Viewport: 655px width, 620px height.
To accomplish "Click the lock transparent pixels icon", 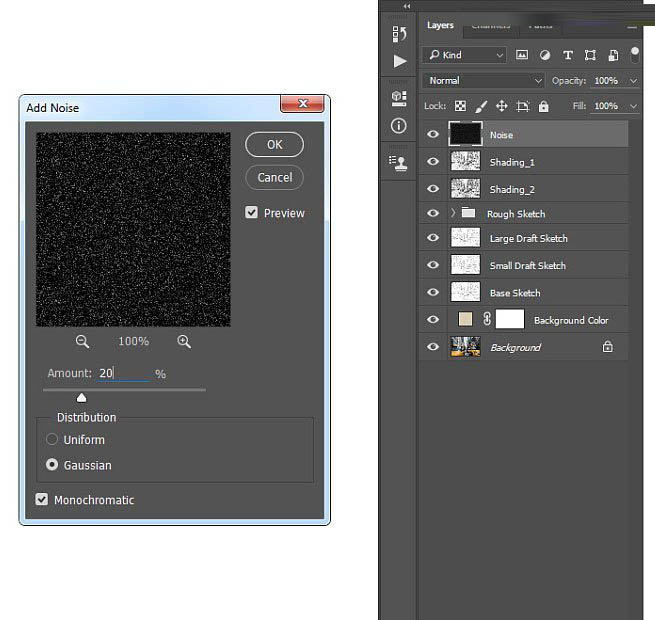I will click(460, 106).
